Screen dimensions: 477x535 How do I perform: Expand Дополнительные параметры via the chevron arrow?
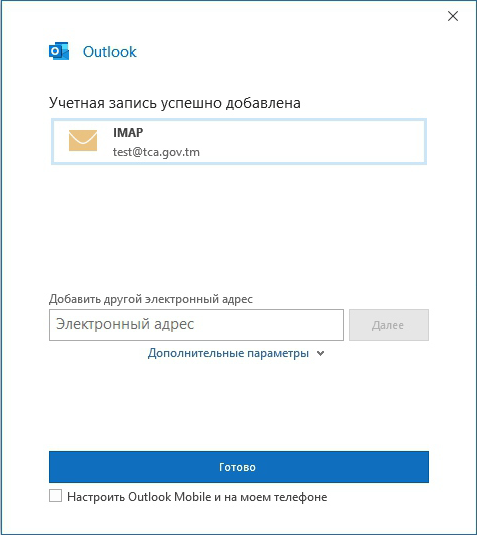click(320, 353)
